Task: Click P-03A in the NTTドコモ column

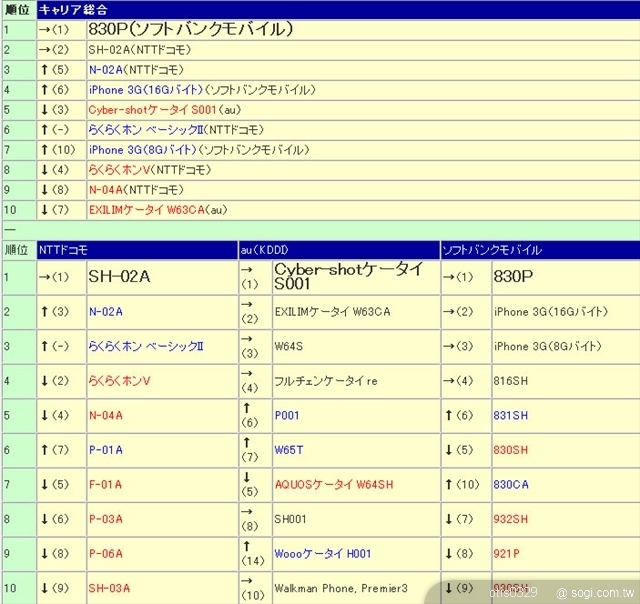Action: (106, 519)
